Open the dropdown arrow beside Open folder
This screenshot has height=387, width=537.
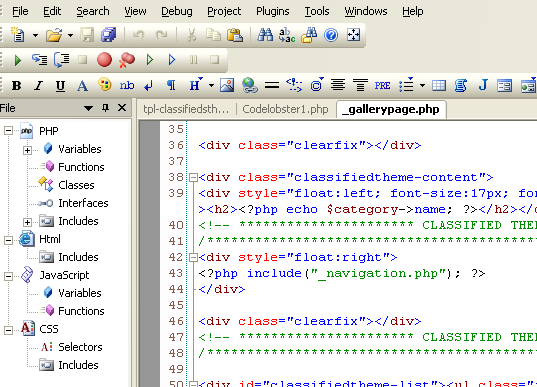click(70, 35)
